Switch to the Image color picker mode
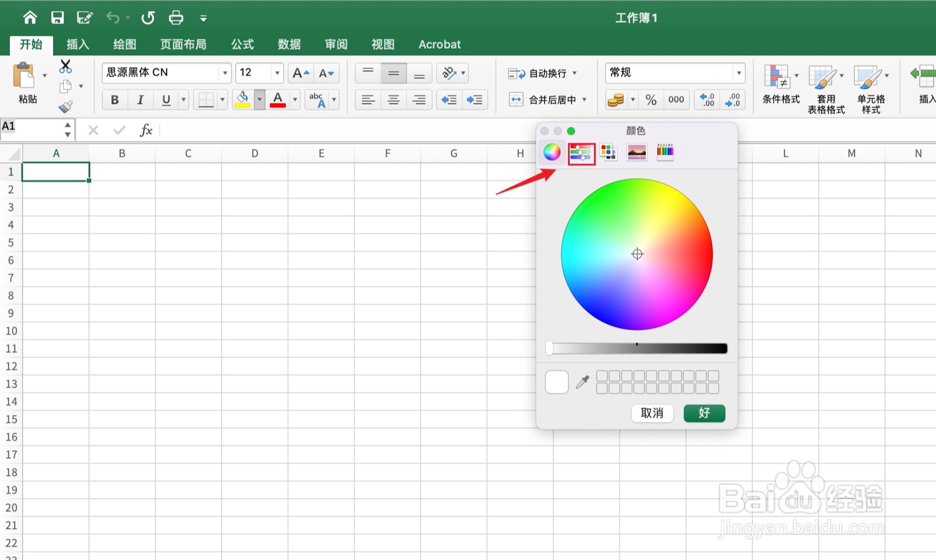Image resolution: width=936 pixels, height=560 pixels. 636,152
